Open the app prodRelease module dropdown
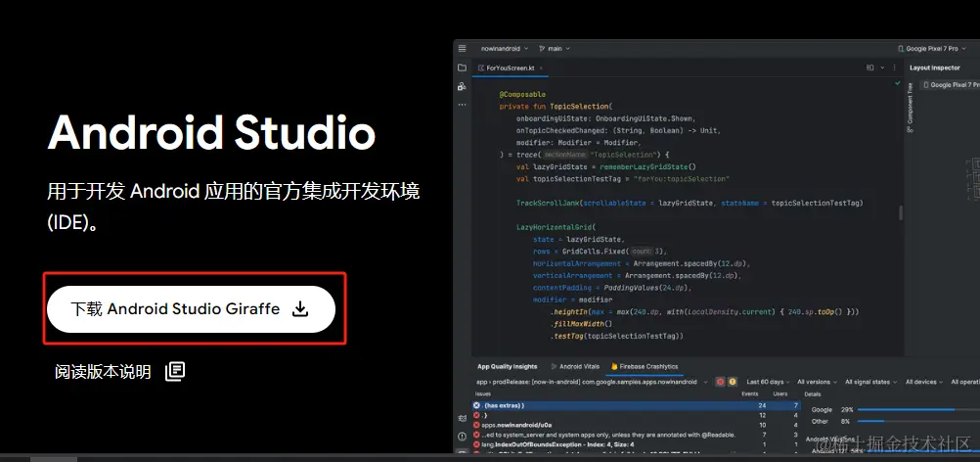Image resolution: width=980 pixels, height=462 pixels. (592, 382)
